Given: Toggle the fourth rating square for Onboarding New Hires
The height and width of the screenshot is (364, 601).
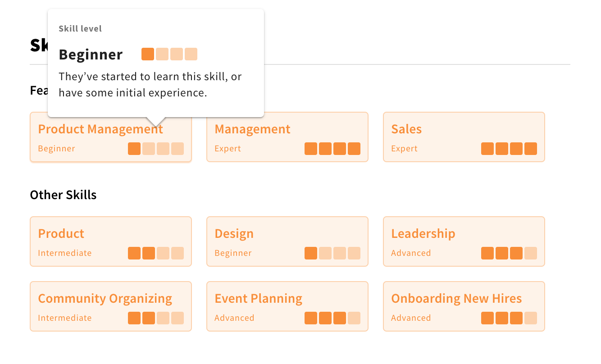Looking at the screenshot, I should (x=530, y=318).
